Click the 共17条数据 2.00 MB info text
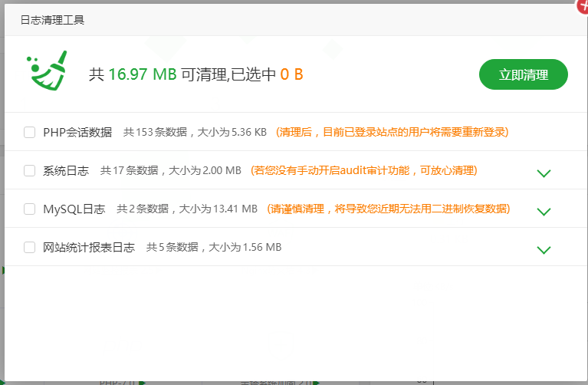This screenshot has height=385, width=588. click(171, 170)
